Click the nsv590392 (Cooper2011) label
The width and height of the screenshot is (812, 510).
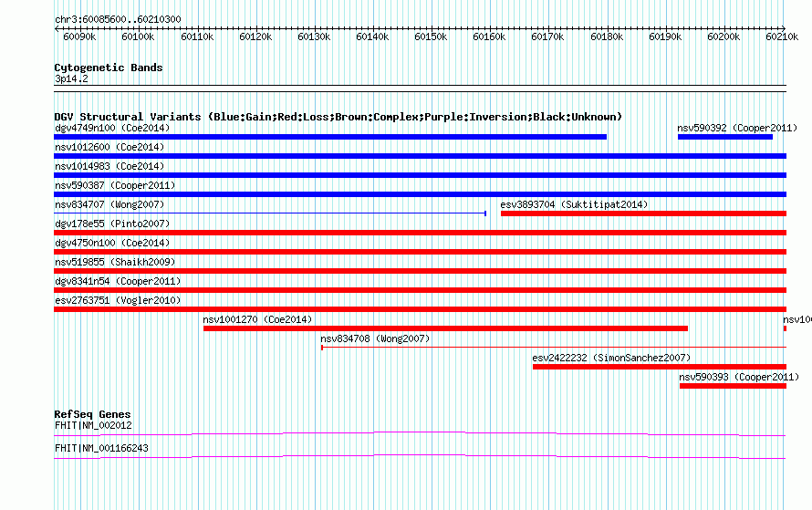click(737, 128)
